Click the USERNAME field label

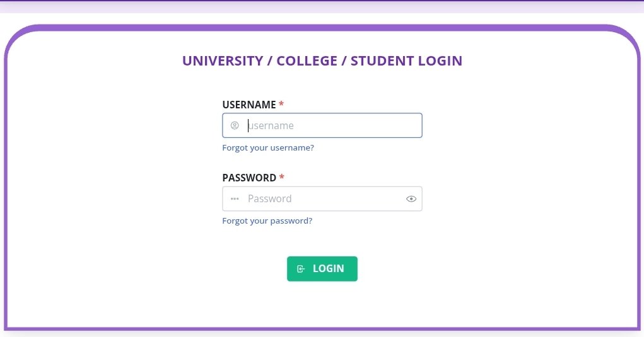click(x=249, y=105)
